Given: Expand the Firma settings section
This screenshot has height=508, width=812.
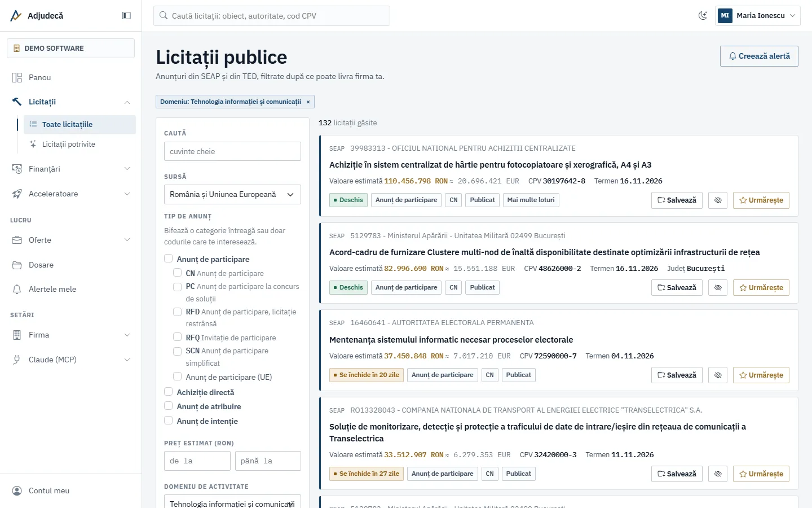Looking at the screenshot, I should (x=70, y=335).
